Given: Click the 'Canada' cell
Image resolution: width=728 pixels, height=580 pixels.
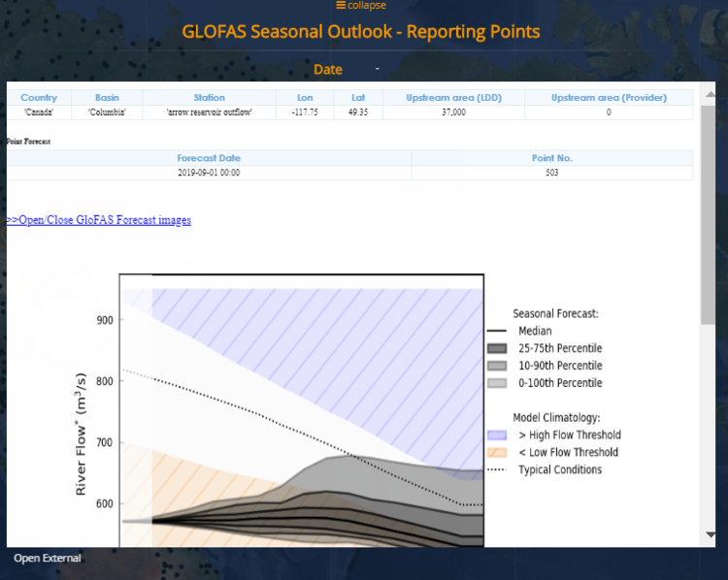Looking at the screenshot, I should point(39,113).
